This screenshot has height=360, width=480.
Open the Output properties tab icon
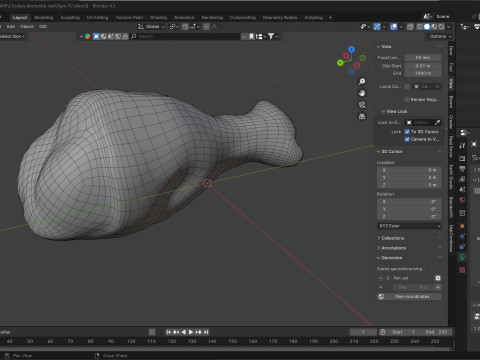point(462,169)
